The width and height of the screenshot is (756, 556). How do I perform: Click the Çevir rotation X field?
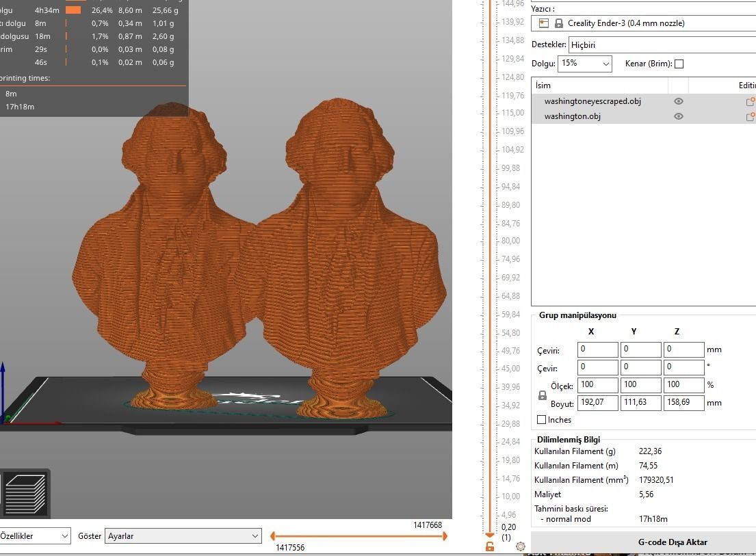597,367
